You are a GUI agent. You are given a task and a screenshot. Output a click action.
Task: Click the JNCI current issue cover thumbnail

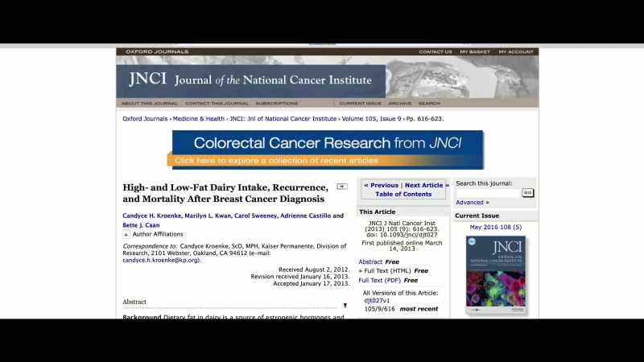point(496,274)
